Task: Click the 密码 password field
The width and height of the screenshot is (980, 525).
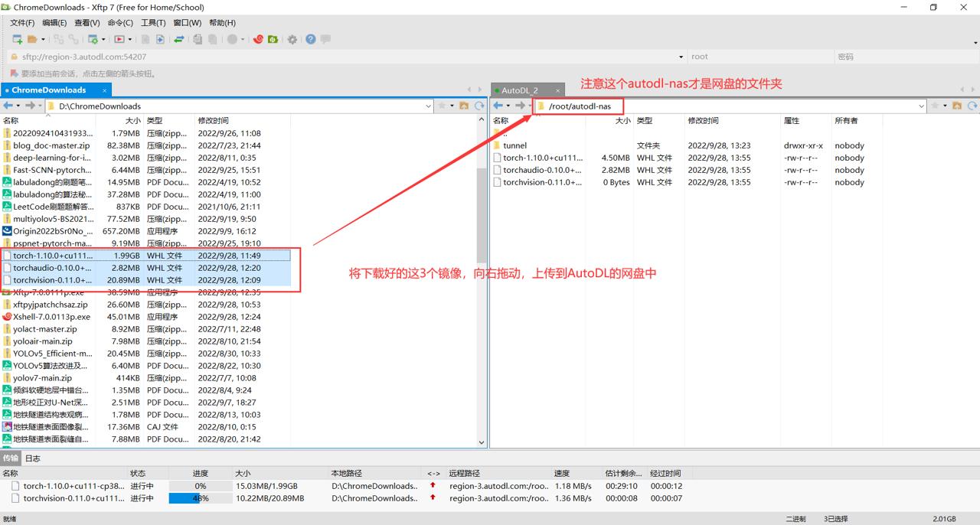Action: (x=906, y=57)
